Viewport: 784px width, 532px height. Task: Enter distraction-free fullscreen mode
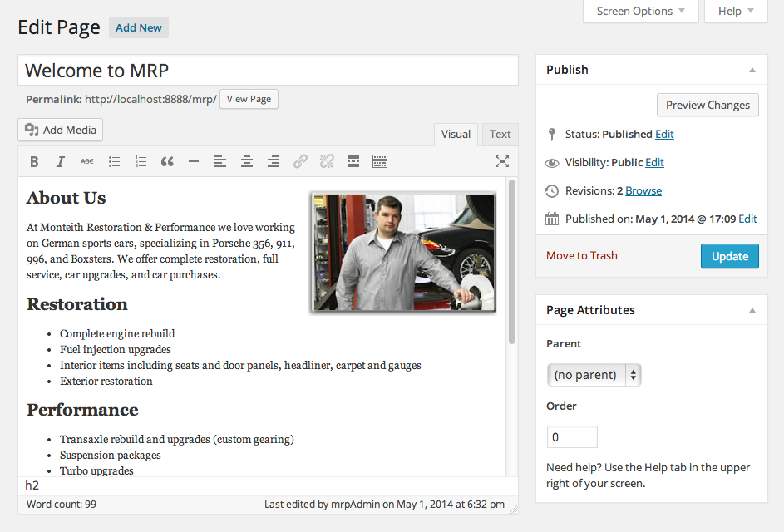click(502, 162)
